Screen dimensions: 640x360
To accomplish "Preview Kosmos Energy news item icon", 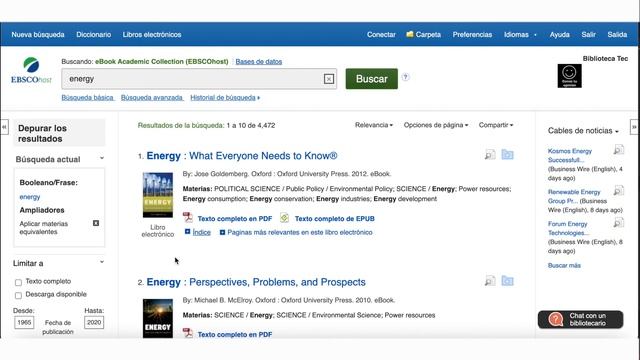I will (618, 150).
